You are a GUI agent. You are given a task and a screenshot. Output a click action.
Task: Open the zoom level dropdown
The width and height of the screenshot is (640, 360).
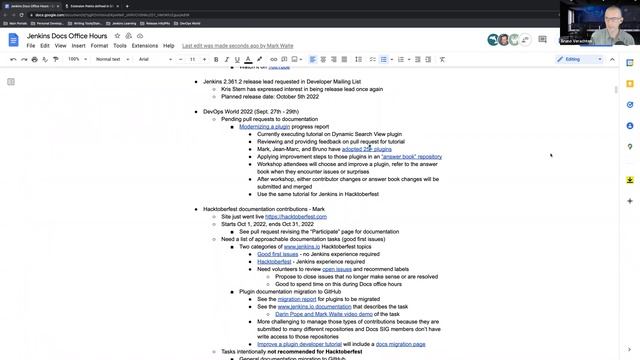[x=77, y=60]
